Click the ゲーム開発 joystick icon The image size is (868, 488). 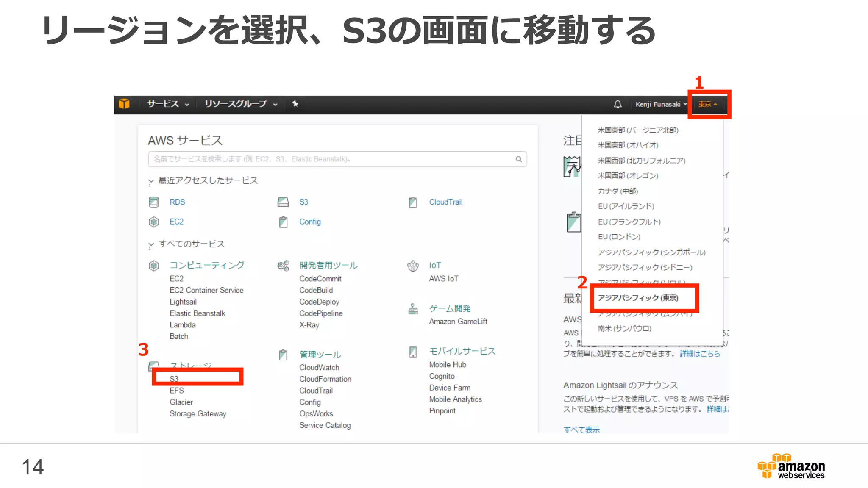413,309
